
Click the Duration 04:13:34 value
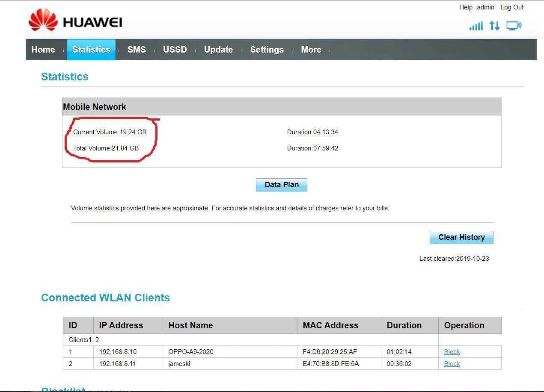click(312, 132)
